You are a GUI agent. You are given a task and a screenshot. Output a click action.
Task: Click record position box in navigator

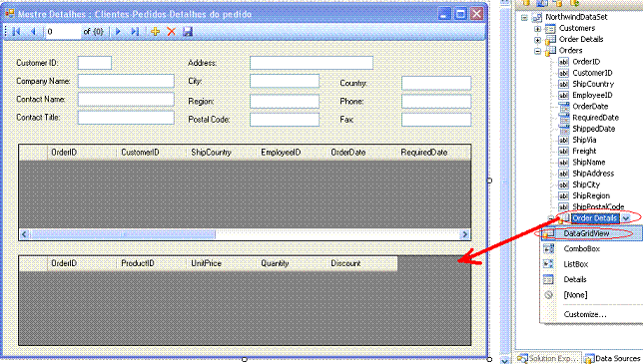63,32
